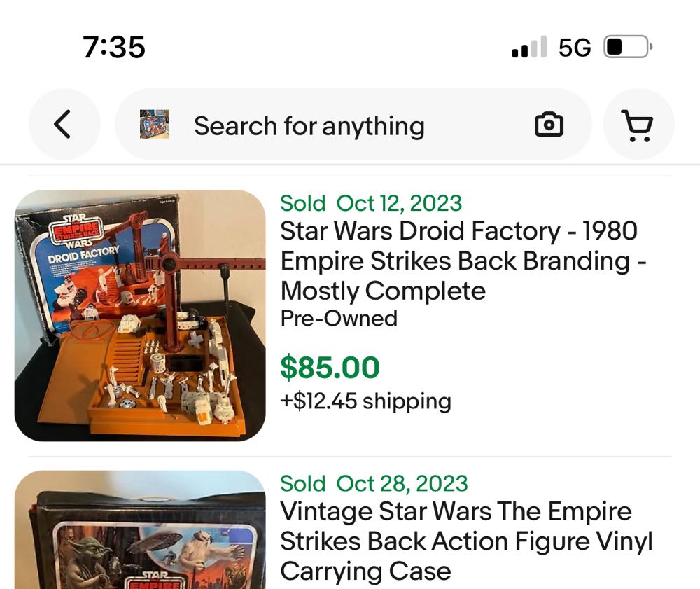Tap the Sold Oct 28, 2023 label

[374, 483]
